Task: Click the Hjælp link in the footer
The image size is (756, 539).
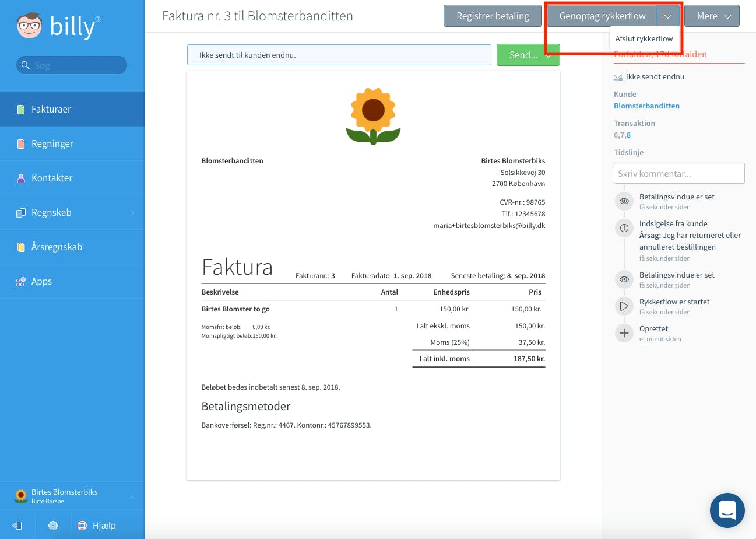Action: coord(104,526)
